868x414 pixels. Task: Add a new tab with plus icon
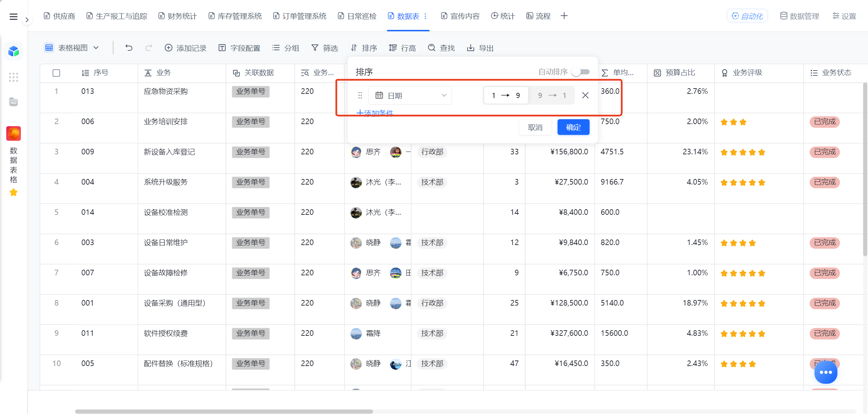point(564,16)
